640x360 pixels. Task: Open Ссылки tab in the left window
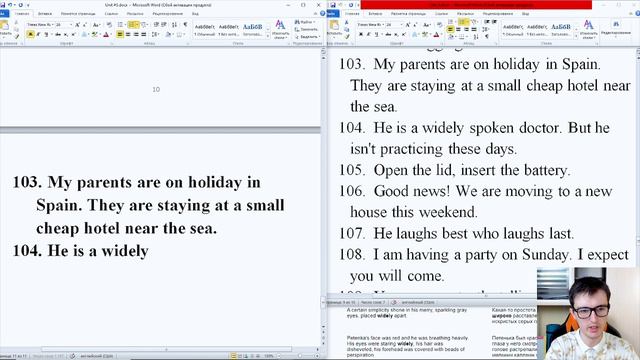111,13
